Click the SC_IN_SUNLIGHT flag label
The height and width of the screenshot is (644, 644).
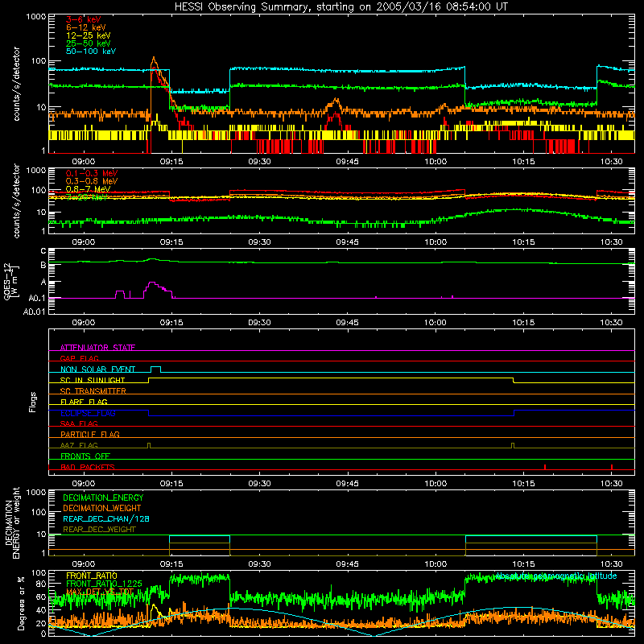[93, 380]
